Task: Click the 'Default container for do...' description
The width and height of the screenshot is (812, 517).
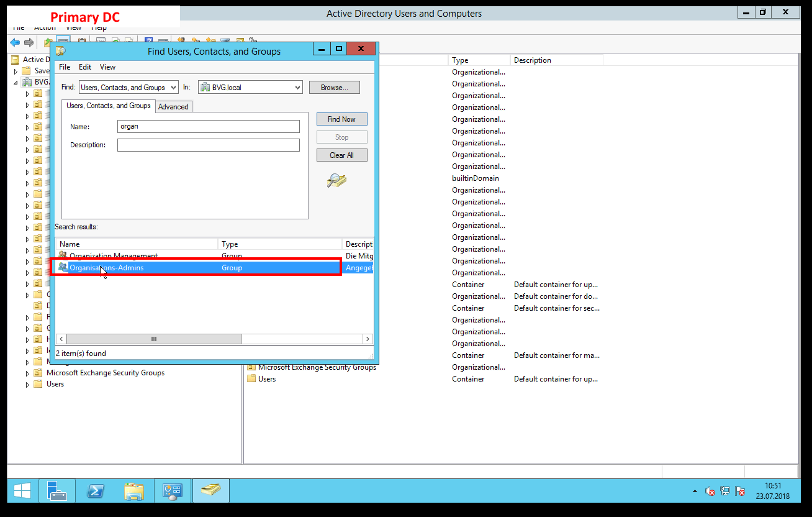Action: click(x=556, y=296)
